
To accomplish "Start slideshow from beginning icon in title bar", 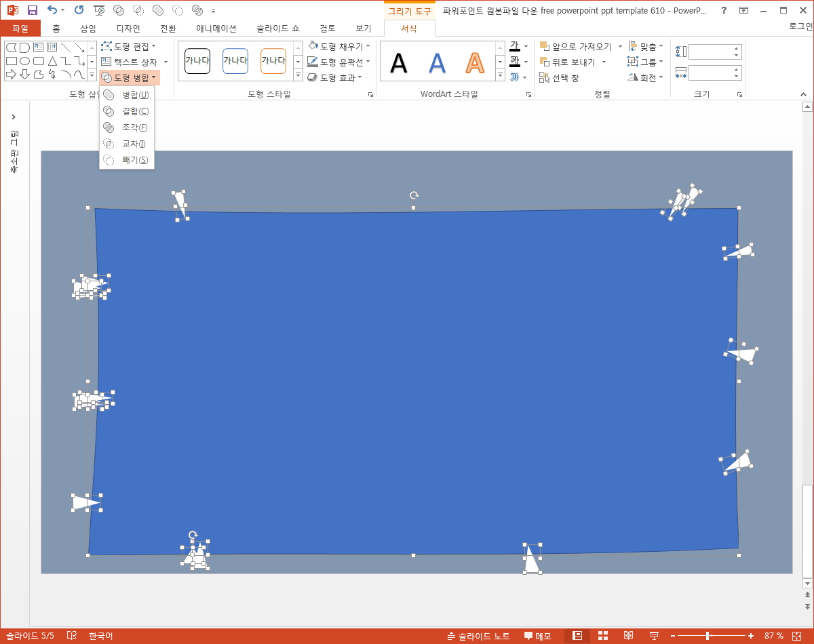I will 99,10.
